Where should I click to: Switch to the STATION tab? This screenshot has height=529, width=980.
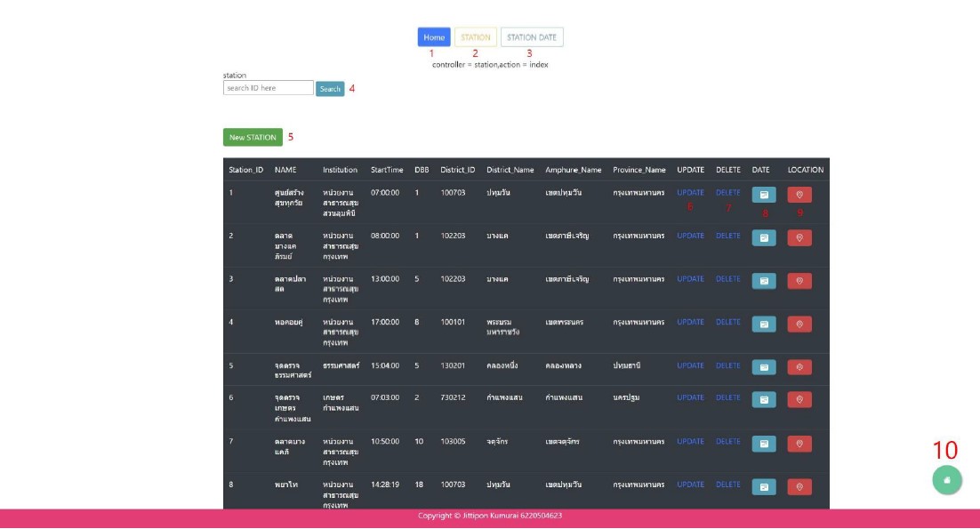click(476, 37)
